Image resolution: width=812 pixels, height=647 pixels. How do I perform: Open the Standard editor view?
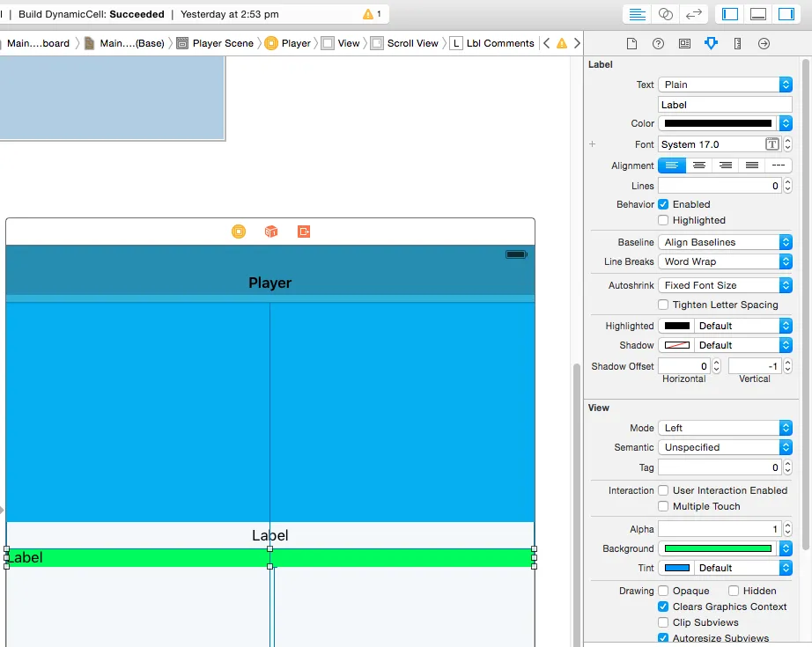coord(637,14)
